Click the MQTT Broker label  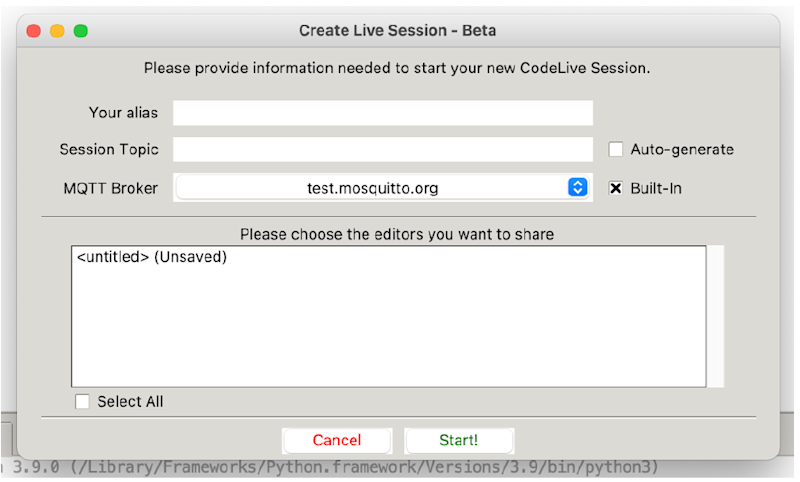tap(110, 188)
